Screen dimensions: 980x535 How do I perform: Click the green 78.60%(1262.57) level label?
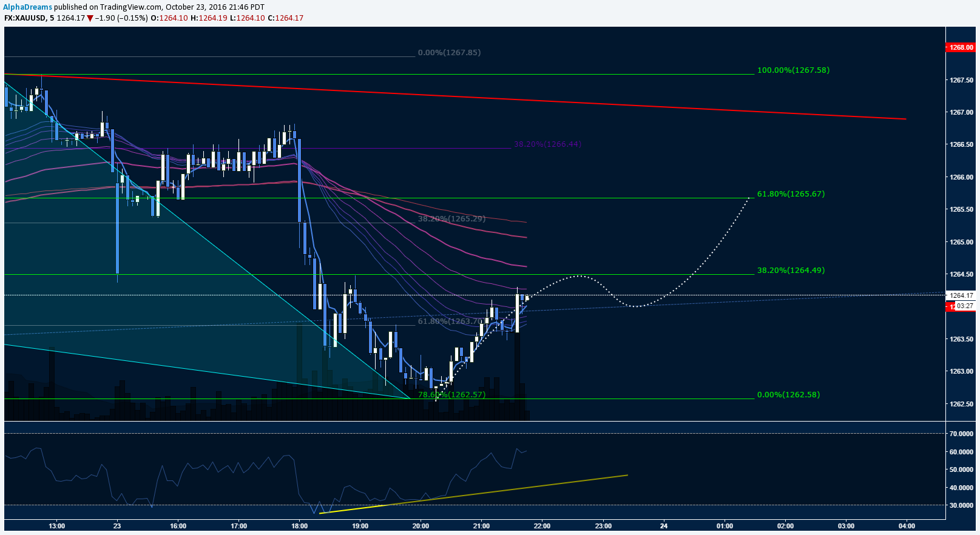[x=451, y=395]
